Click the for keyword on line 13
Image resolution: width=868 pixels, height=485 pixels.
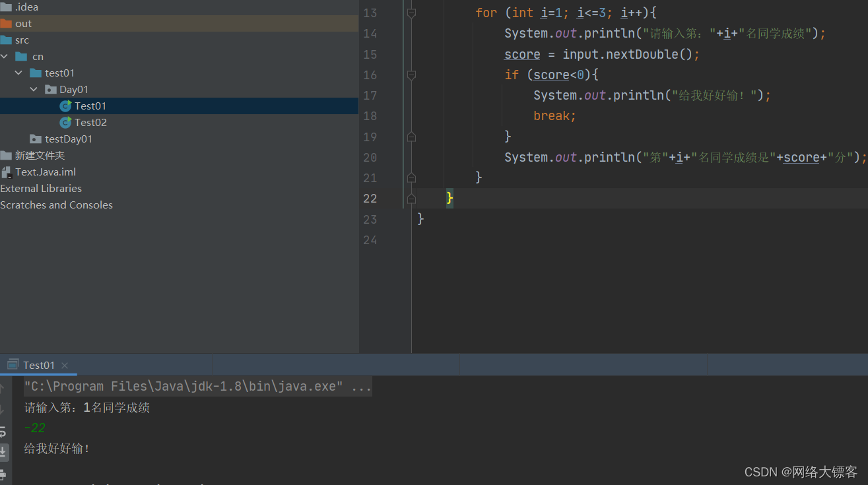point(486,13)
